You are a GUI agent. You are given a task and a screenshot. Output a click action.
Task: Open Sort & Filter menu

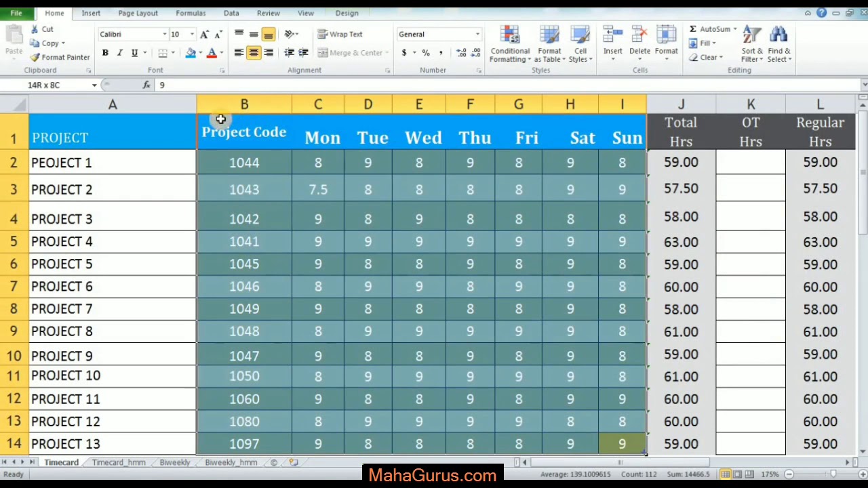click(752, 44)
